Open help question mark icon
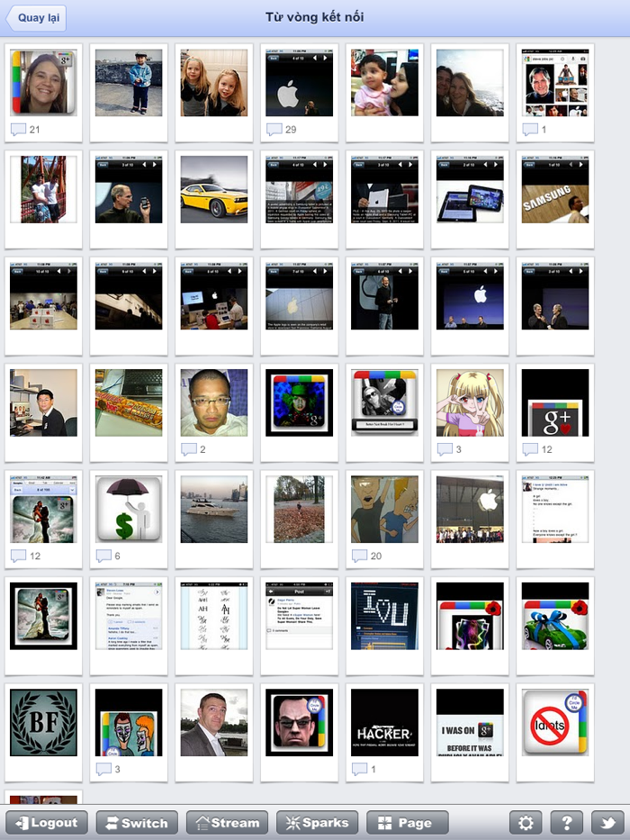This screenshot has height=840, width=630. coord(567,822)
